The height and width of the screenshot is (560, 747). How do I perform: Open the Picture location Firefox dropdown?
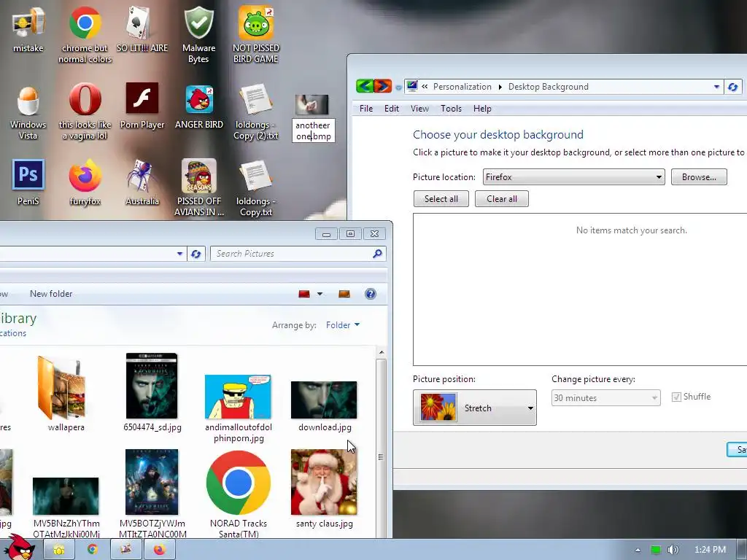(573, 176)
